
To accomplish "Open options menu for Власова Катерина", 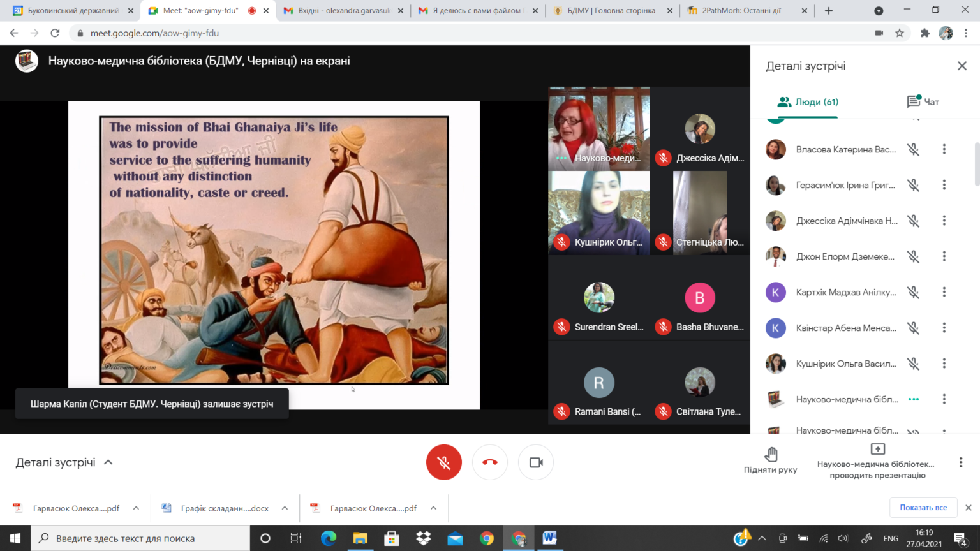I will 944,149.
